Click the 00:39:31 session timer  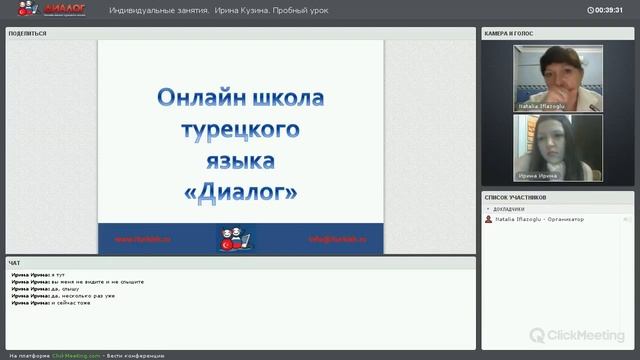[609, 10]
